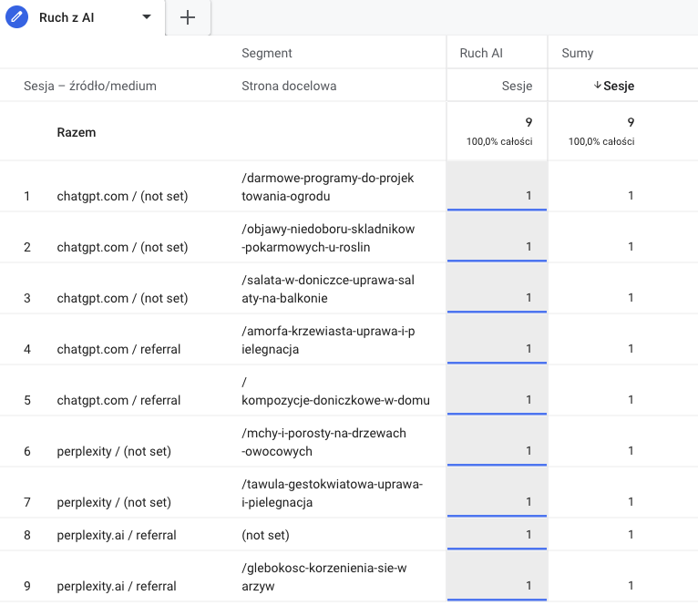Click the Strona docelowa column header
This screenshot has height=616, width=698.
point(289,86)
